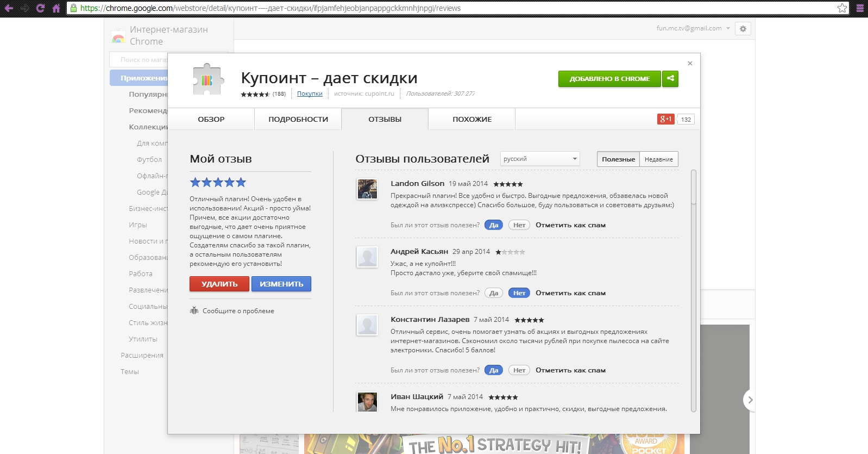This screenshot has width=868, height=454.
Task: Sort reviews by Полезные
Action: click(x=618, y=159)
